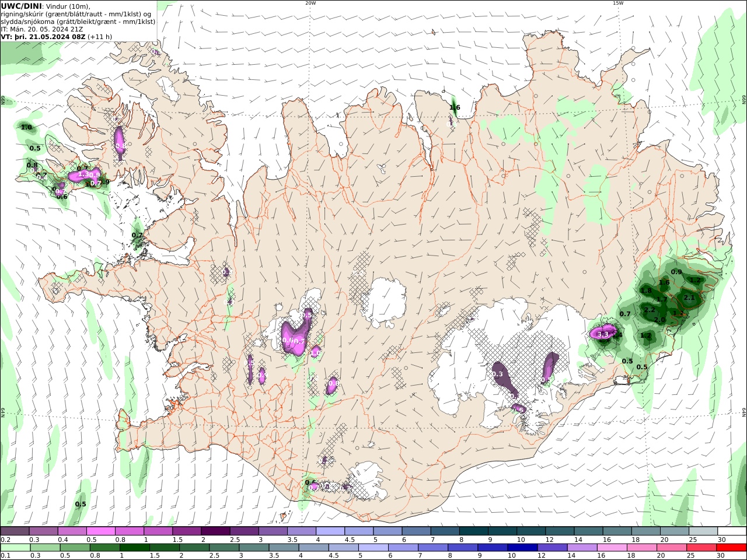Viewport: 747px width, 560px height.
Task: Click the bright red swatch after 30 on rain scale
Action: point(732,548)
